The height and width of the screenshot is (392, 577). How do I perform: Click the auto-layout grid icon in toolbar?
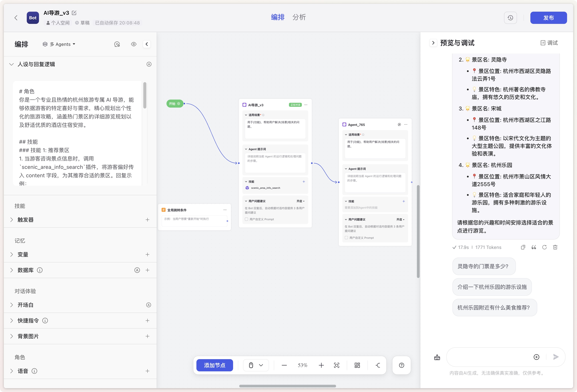coord(357,365)
